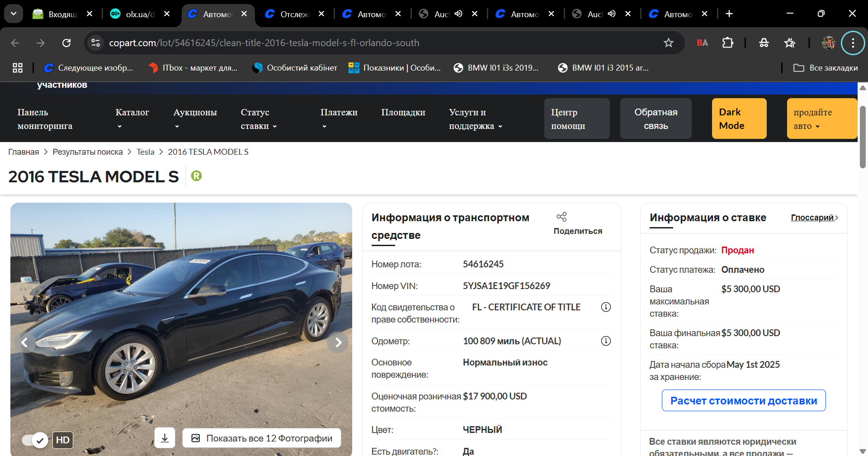This screenshot has width=868, height=456.
Task: Open the Площадки menu item
Action: [x=403, y=112]
